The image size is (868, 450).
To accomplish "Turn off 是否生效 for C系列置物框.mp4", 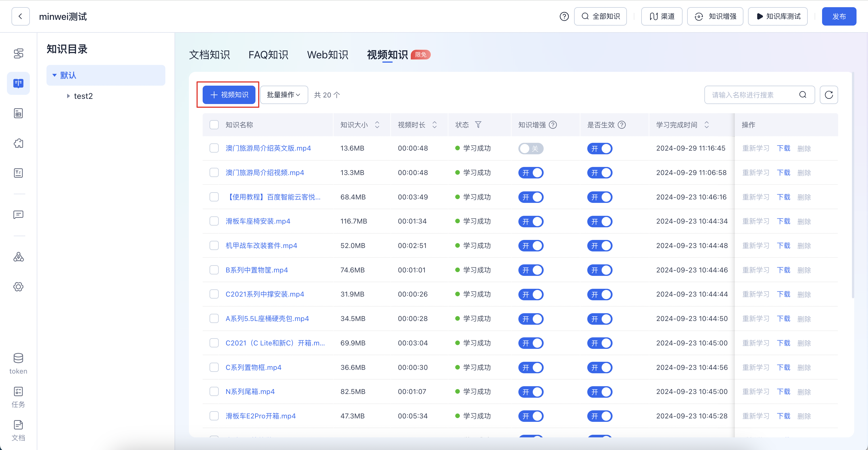I will (x=599, y=367).
